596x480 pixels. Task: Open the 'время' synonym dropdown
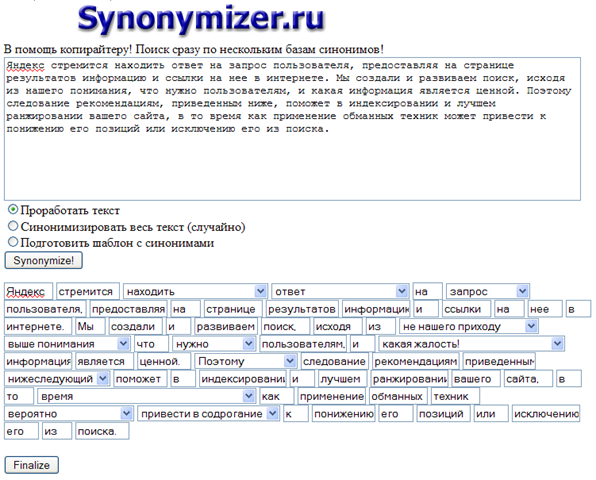(146, 396)
